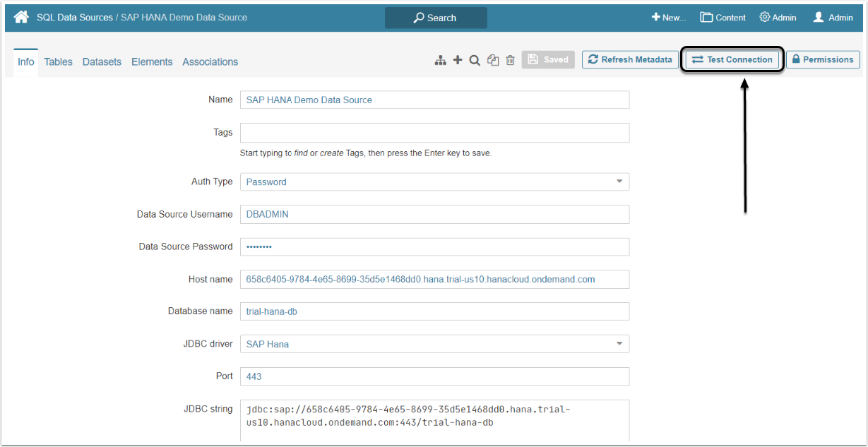Open Admin gear settings menu
Screen dimensions: 868x447
click(x=778, y=18)
